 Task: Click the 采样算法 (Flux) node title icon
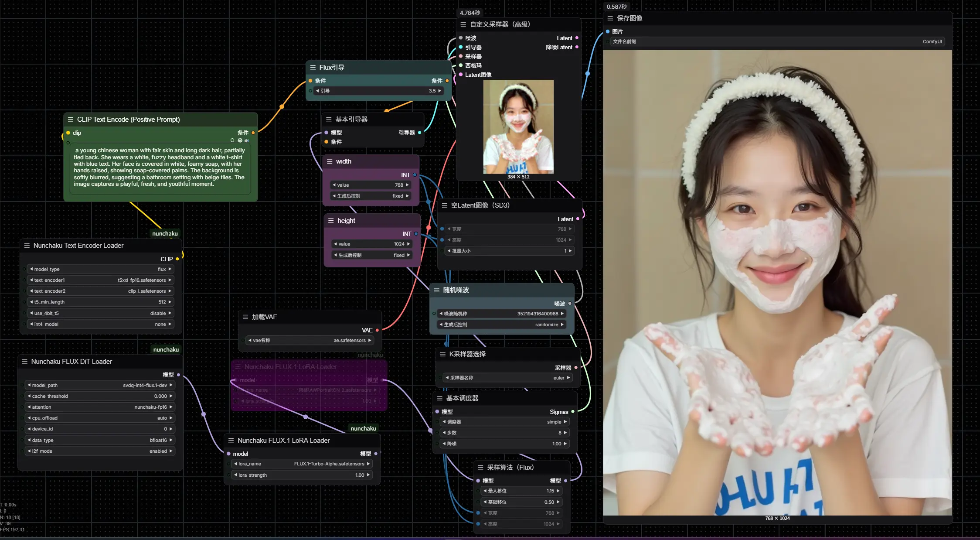tap(480, 468)
